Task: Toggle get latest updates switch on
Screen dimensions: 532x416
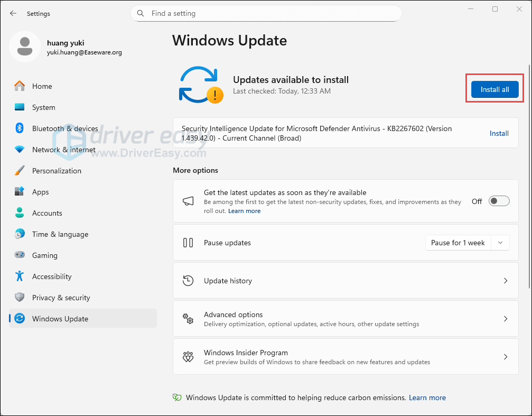Action: [499, 201]
